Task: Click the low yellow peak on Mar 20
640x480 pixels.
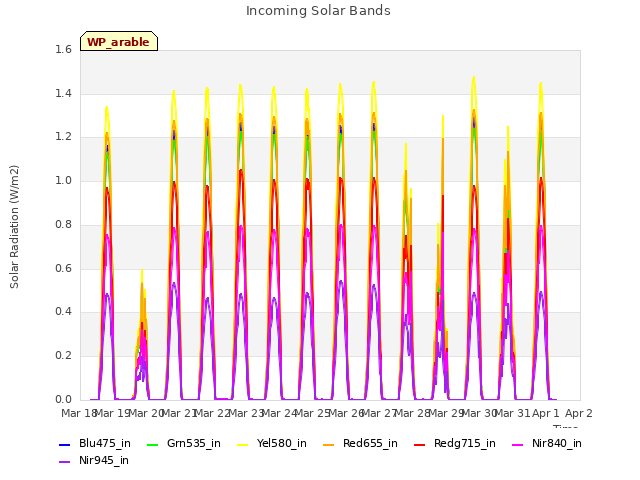Action: click(x=142, y=271)
